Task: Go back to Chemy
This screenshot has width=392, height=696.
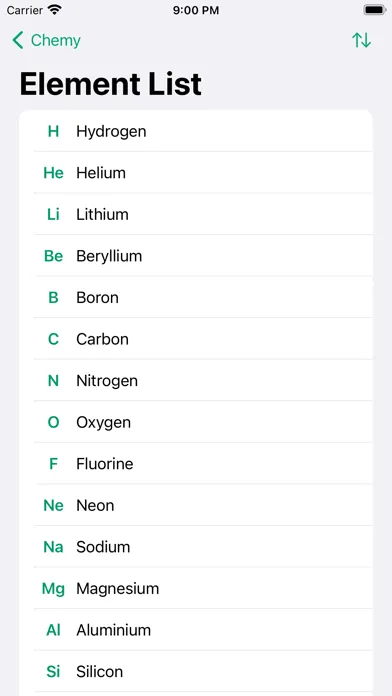Action: click(x=46, y=40)
